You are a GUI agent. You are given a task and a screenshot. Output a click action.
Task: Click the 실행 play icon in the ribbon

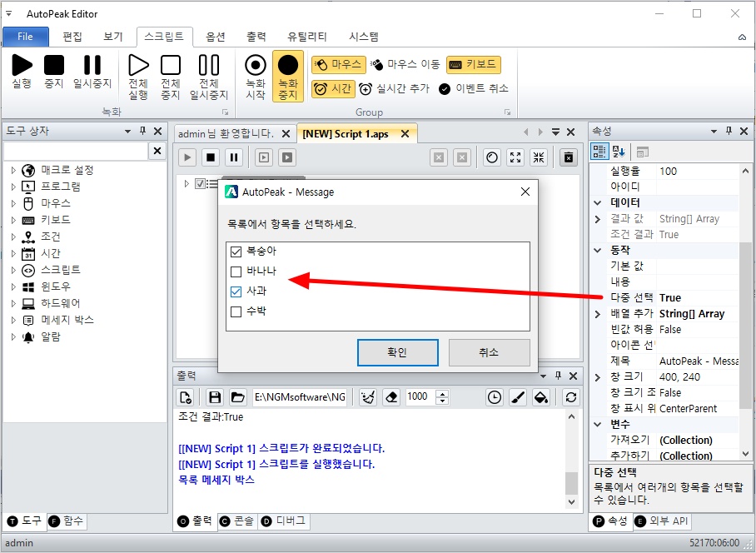point(22,65)
